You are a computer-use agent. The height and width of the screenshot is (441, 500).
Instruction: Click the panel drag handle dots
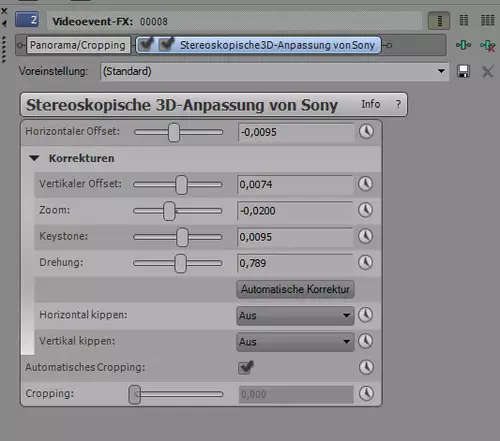click(4, 49)
